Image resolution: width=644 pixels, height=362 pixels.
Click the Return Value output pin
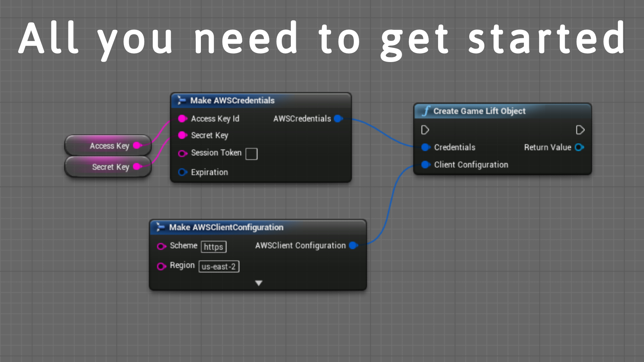click(579, 147)
